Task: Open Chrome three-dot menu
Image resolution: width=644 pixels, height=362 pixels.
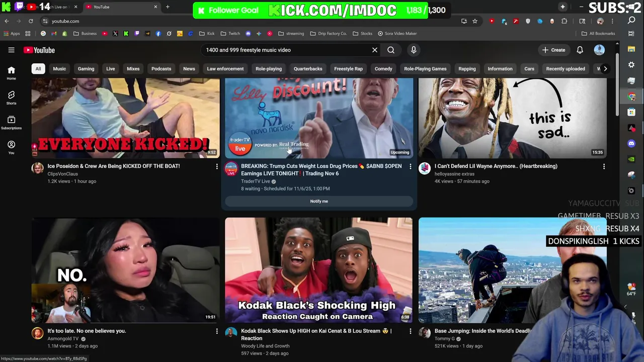Action: [x=612, y=21]
